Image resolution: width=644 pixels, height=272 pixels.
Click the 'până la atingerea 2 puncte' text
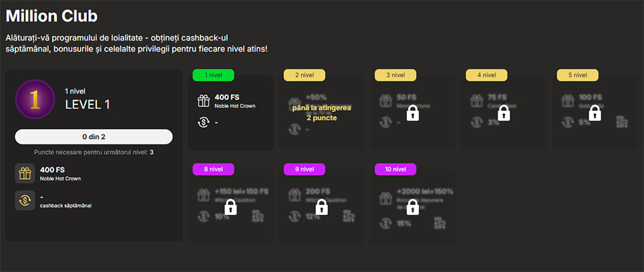pyautogui.click(x=322, y=113)
